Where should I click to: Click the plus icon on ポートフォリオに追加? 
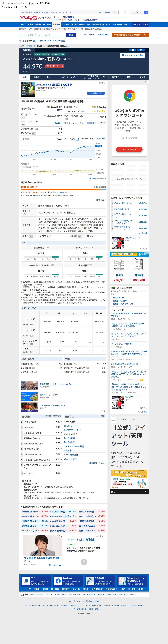click(x=123, y=55)
